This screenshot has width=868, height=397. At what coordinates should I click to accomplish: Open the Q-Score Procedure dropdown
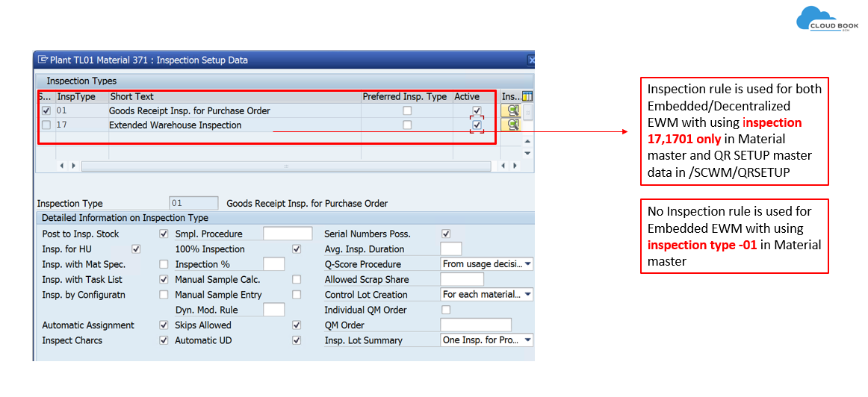coord(527,264)
